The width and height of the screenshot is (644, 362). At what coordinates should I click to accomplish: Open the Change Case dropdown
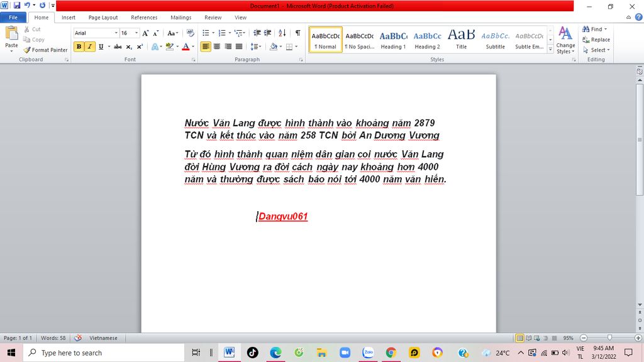172,33
